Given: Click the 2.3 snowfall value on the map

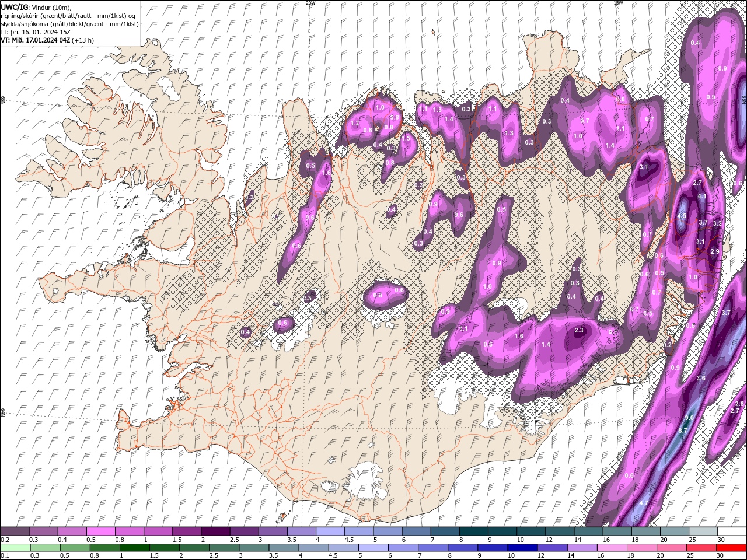Looking at the screenshot, I should point(579,330).
